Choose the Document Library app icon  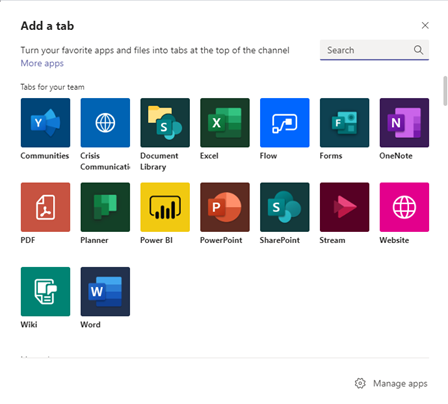coord(165,123)
